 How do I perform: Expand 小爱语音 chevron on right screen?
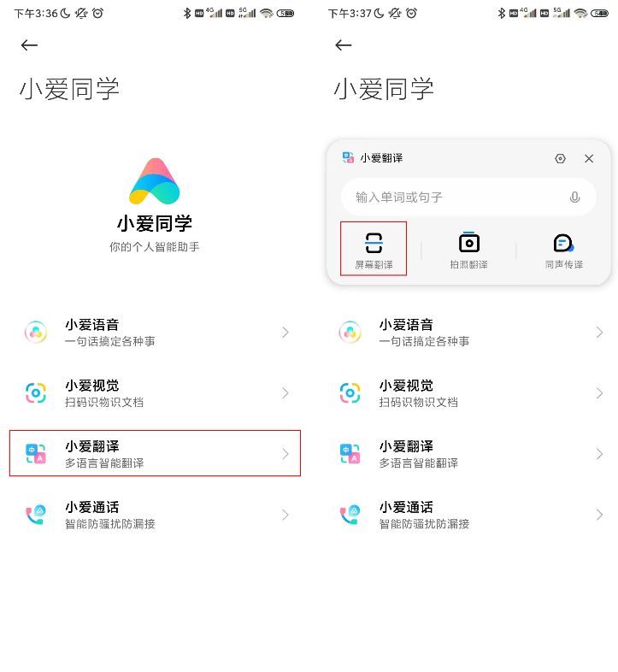pos(599,332)
